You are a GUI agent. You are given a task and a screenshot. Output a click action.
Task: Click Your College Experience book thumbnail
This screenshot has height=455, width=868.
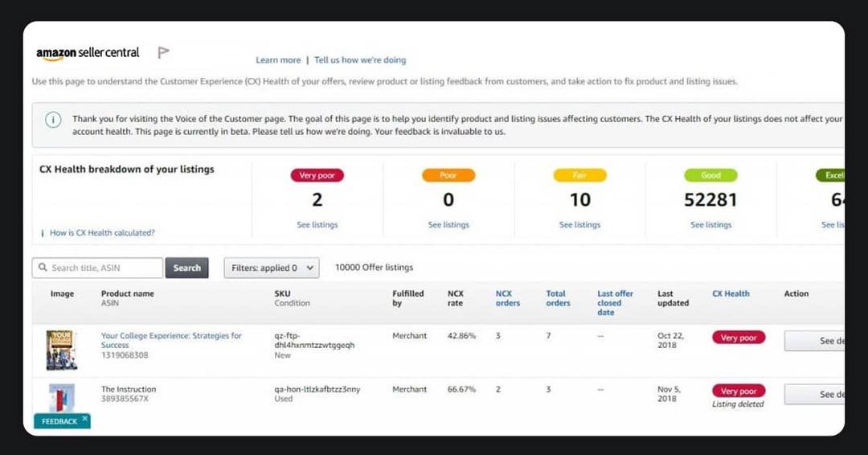[61, 350]
